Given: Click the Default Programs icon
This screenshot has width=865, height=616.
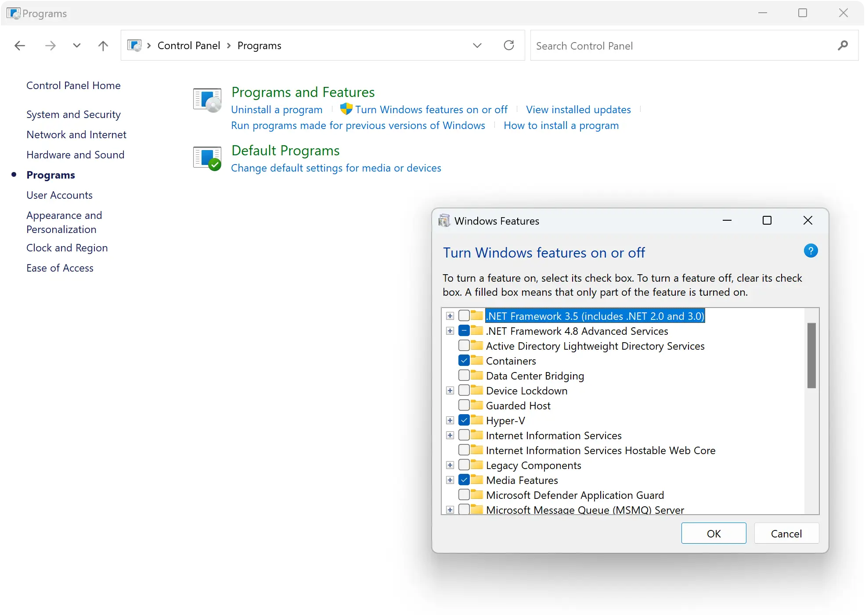Looking at the screenshot, I should coord(207,158).
